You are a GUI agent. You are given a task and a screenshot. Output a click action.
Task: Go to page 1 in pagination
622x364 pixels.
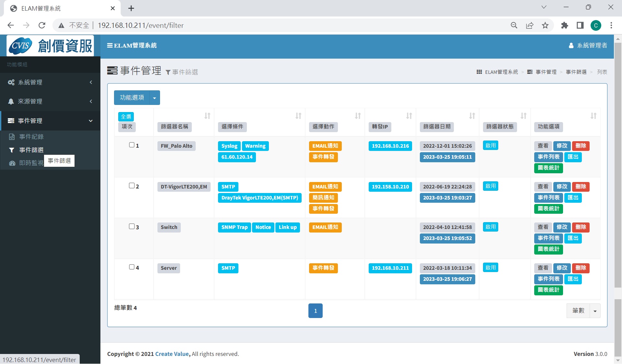point(315,311)
